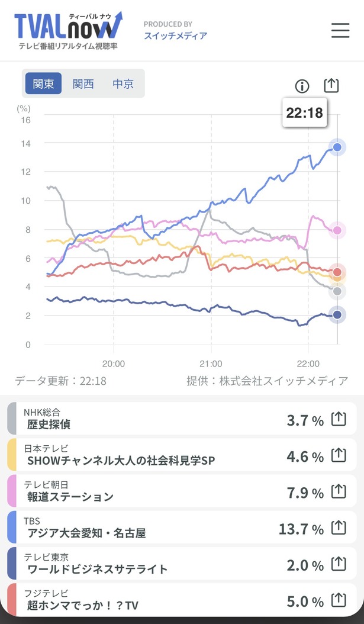Click the TBS blue endpoint marker on the chart
364x624 pixels.
point(337,147)
